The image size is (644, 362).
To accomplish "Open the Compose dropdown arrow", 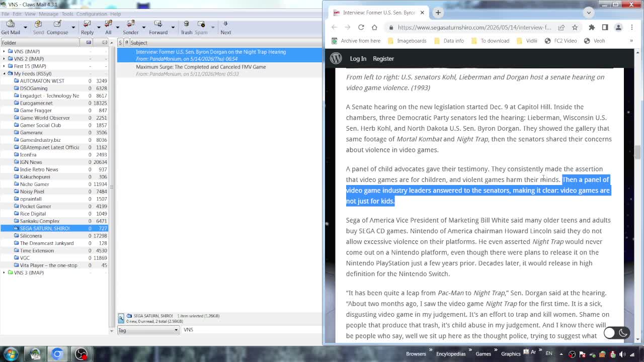I will [73, 28].
